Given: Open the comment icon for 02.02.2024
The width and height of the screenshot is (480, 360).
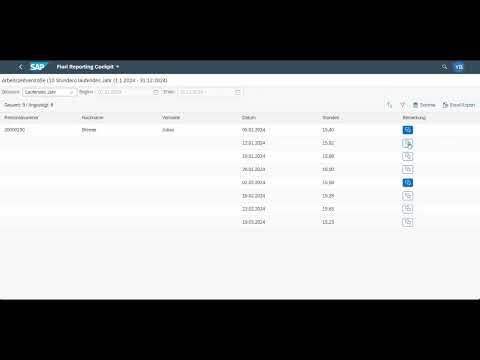Looking at the screenshot, I should click(x=408, y=183).
